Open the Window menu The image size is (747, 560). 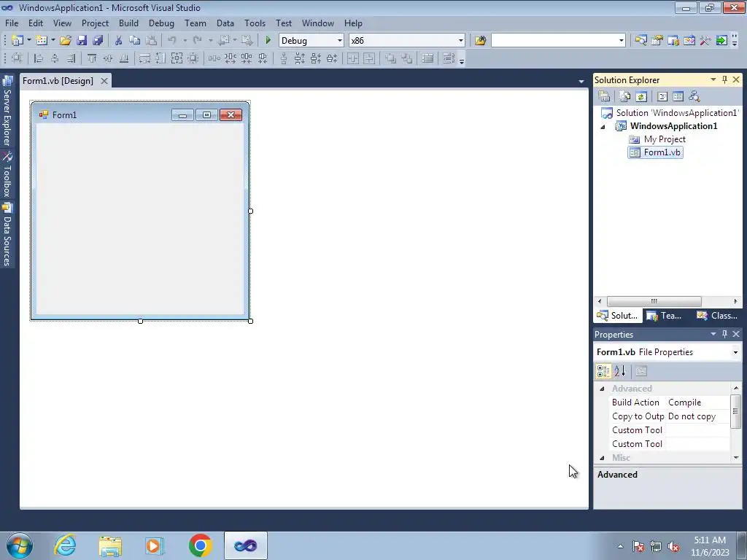click(318, 23)
